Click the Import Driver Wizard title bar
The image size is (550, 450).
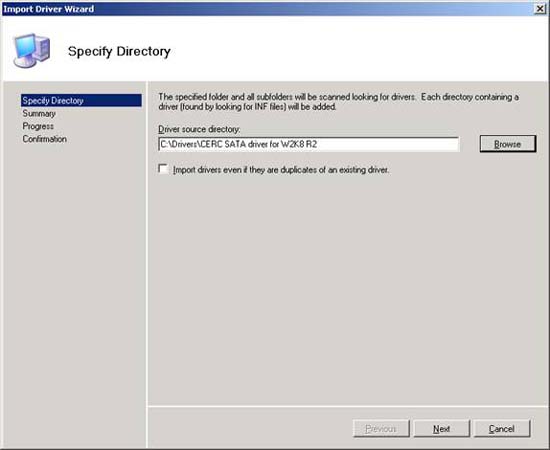[267, 9]
